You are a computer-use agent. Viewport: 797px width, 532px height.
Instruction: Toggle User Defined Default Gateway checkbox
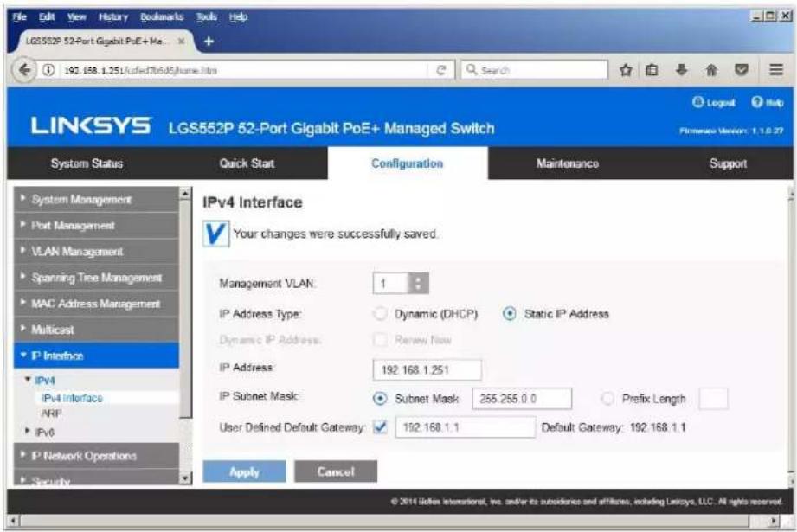(380, 426)
